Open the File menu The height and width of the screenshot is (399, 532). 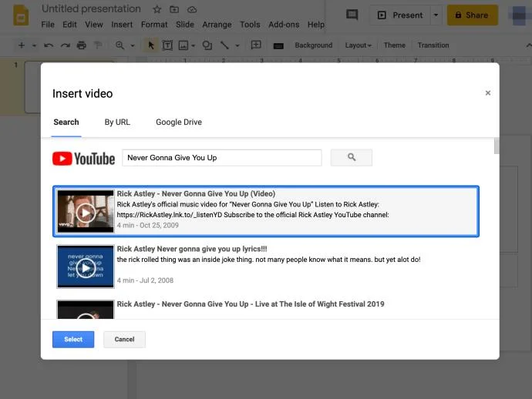[x=48, y=25]
